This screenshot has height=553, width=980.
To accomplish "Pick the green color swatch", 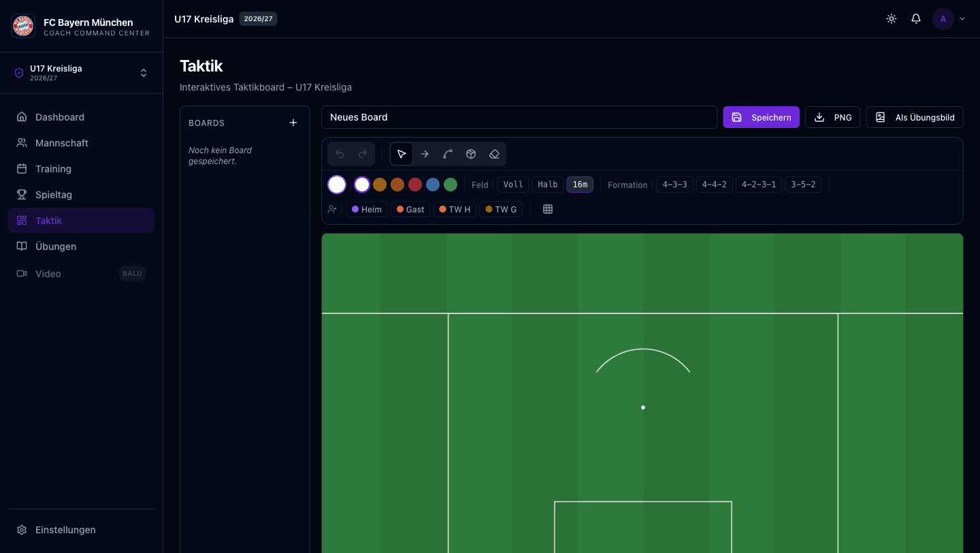I will coord(451,185).
